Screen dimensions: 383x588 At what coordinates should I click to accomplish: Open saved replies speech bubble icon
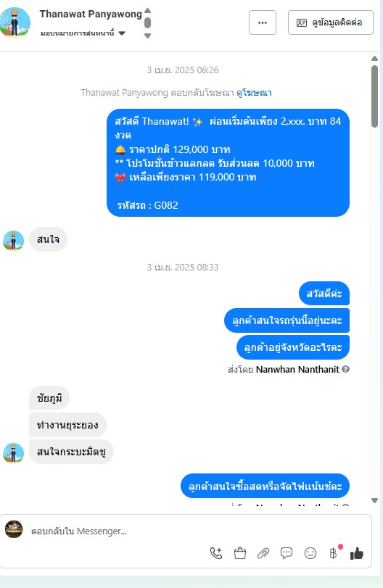pos(287,553)
